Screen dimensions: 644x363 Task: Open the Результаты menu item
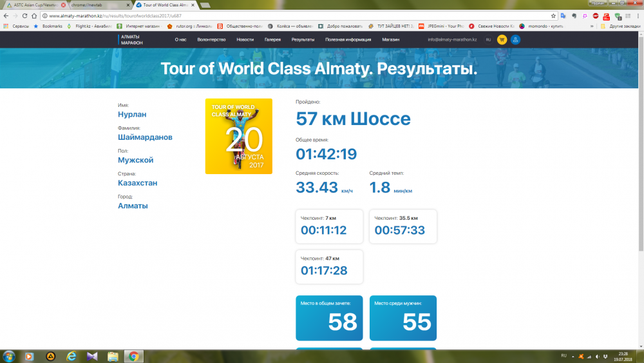coord(303,40)
